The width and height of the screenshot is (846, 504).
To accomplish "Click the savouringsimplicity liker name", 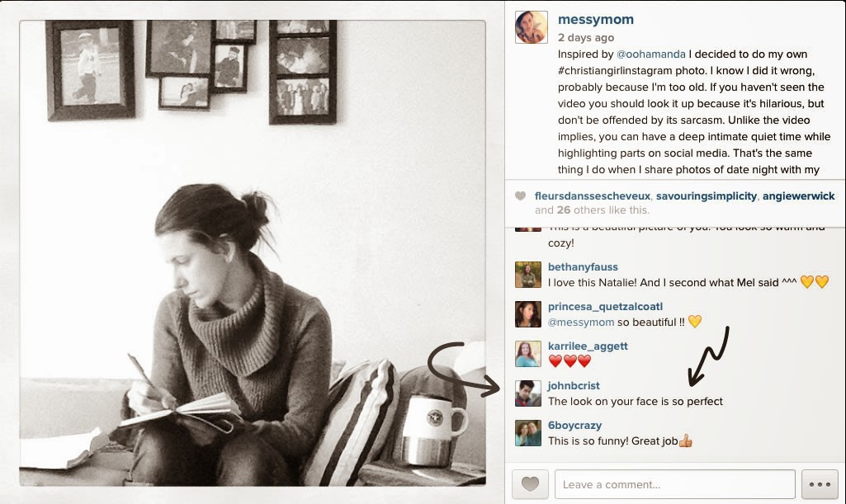I will 707,196.
